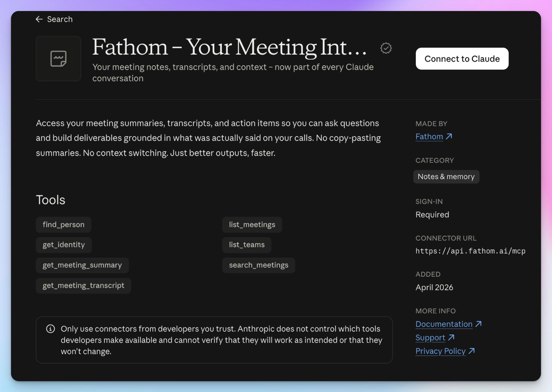Click the connector URL https://api.fathom.ai/mcp

(x=470, y=251)
